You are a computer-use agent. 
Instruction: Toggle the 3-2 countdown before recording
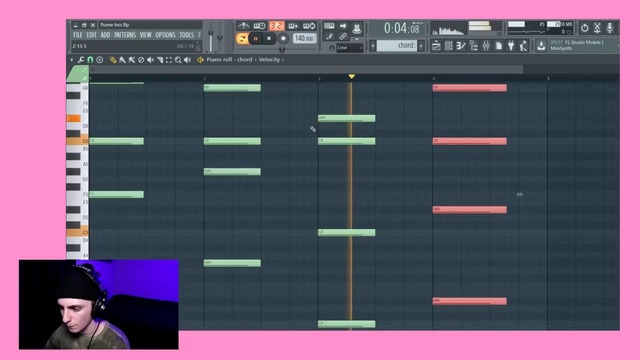pyautogui.click(x=276, y=26)
